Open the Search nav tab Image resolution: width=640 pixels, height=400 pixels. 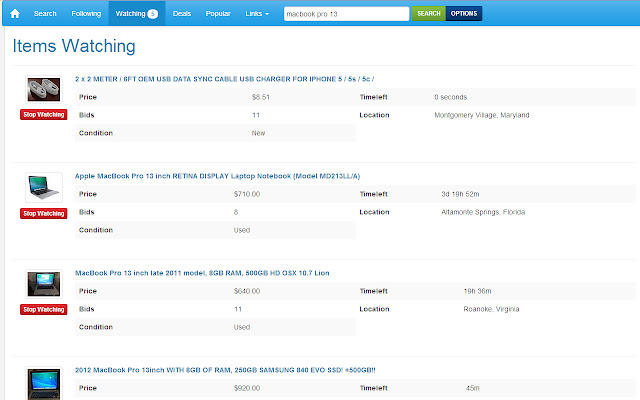pos(45,13)
